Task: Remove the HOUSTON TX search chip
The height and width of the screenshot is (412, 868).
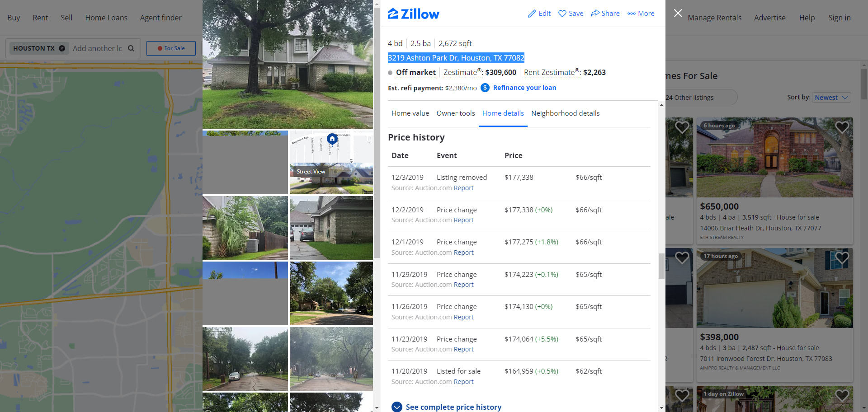Action: tap(62, 48)
